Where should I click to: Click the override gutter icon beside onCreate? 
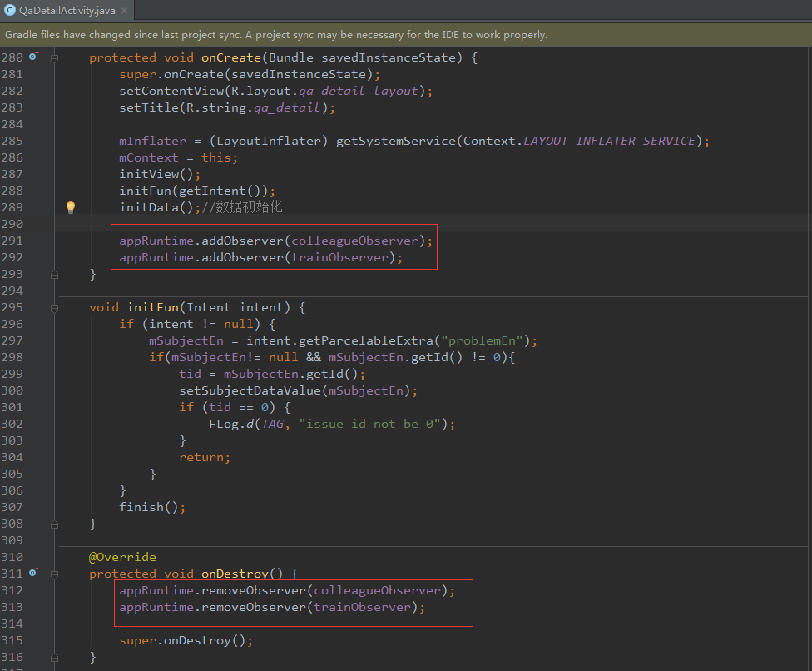click(34, 57)
